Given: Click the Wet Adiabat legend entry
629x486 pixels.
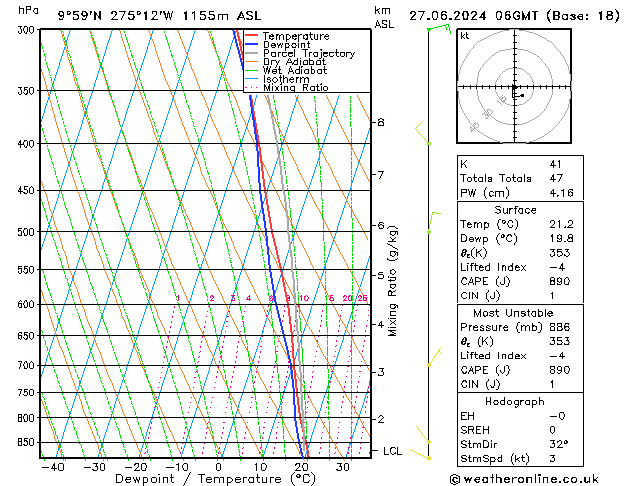Looking at the screenshot, I should coord(294,70).
